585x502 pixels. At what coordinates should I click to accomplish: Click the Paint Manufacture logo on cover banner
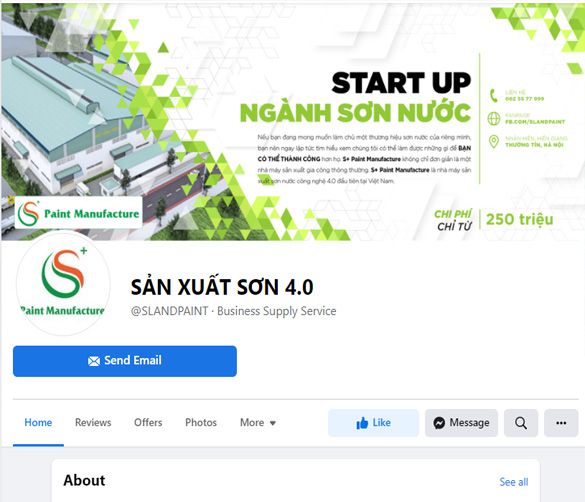click(78, 213)
